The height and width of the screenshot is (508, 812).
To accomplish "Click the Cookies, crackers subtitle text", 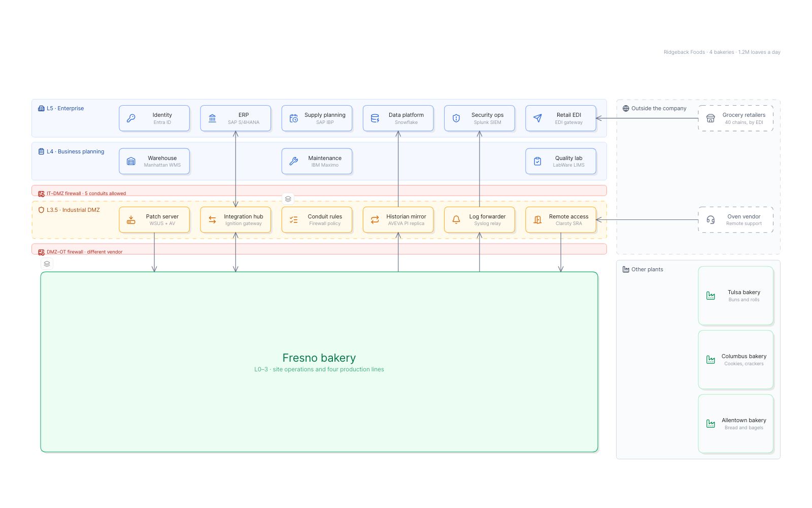I will [x=744, y=364].
